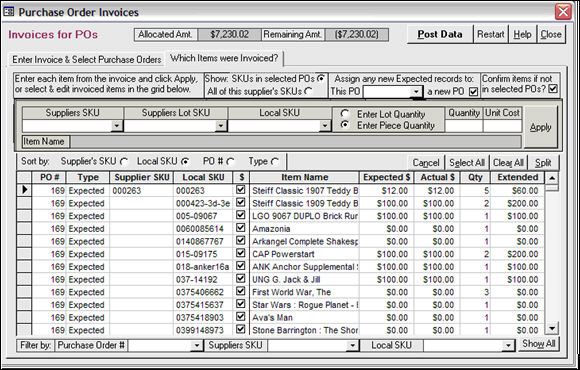Switch to Enter Invoice & Select Purchase Orders tab

point(87,60)
